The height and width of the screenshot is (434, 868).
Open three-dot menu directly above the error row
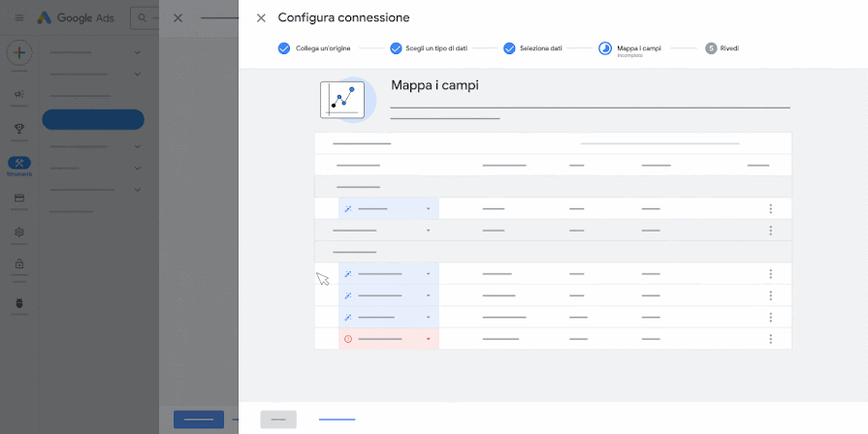[770, 318]
